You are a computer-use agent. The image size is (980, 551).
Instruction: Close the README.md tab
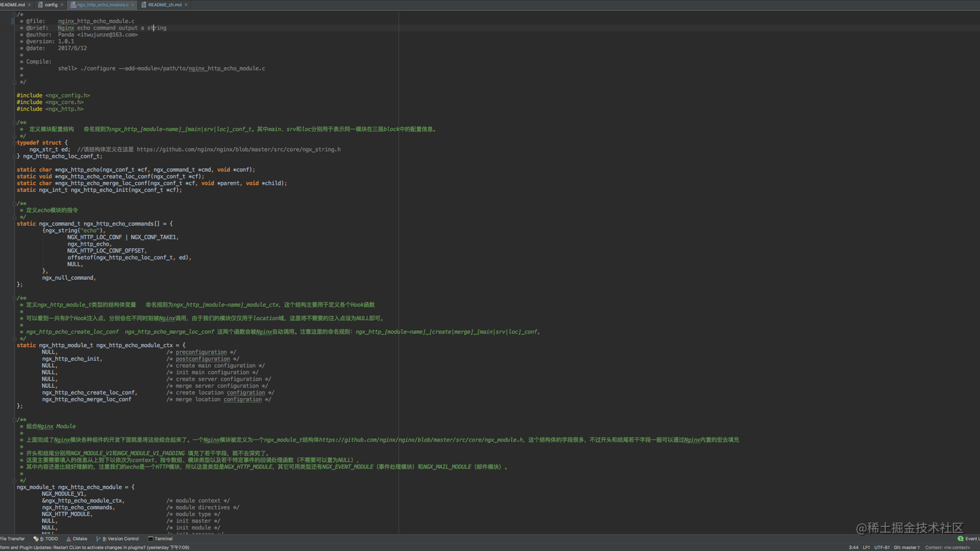click(29, 5)
